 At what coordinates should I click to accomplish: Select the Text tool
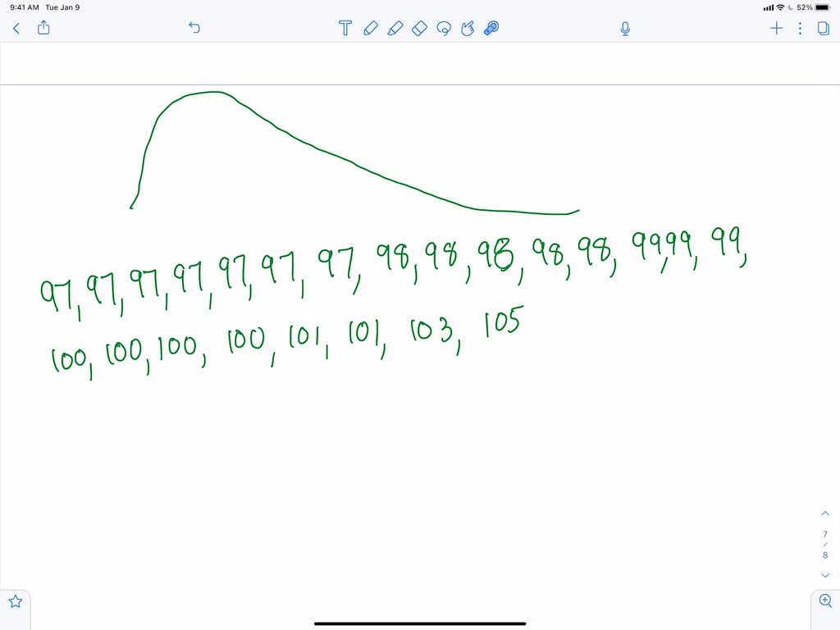pos(345,28)
